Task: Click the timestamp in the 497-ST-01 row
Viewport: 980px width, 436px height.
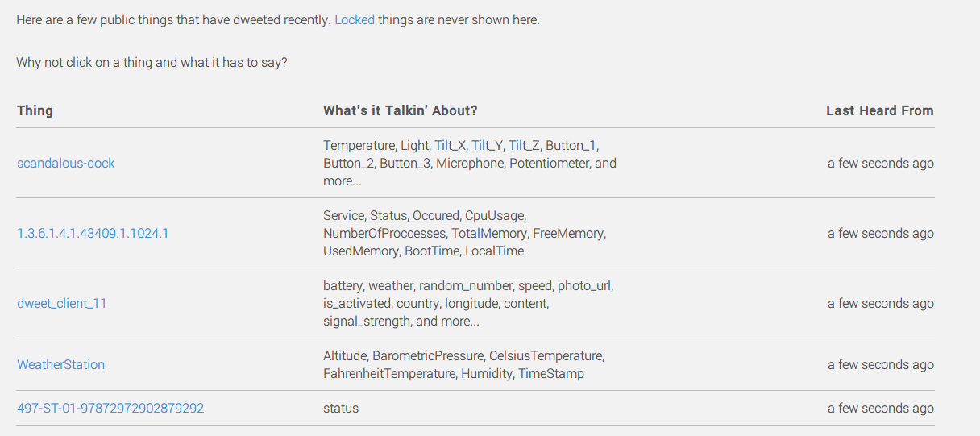Action: [x=880, y=409]
